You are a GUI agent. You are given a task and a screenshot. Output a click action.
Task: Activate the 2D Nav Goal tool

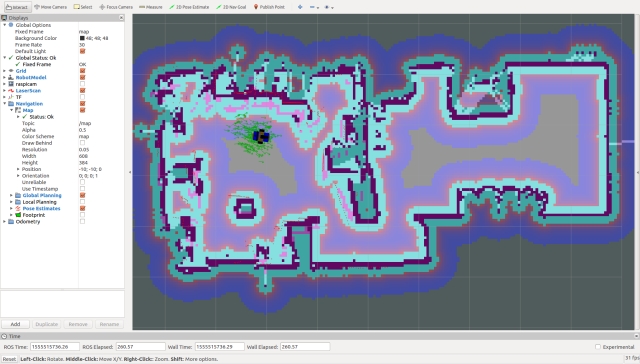pyautogui.click(x=231, y=7)
